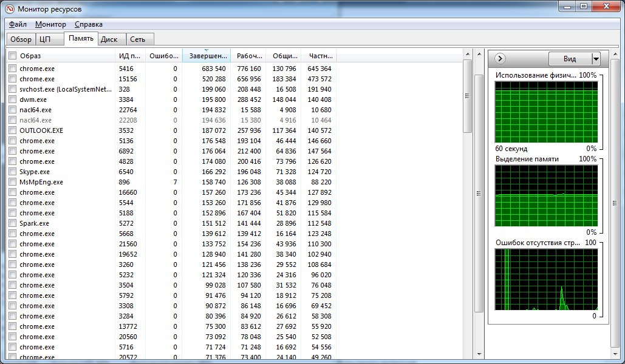This screenshot has width=625, height=364.
Task: Open the Вид dropdown arrow
Action: 595,59
